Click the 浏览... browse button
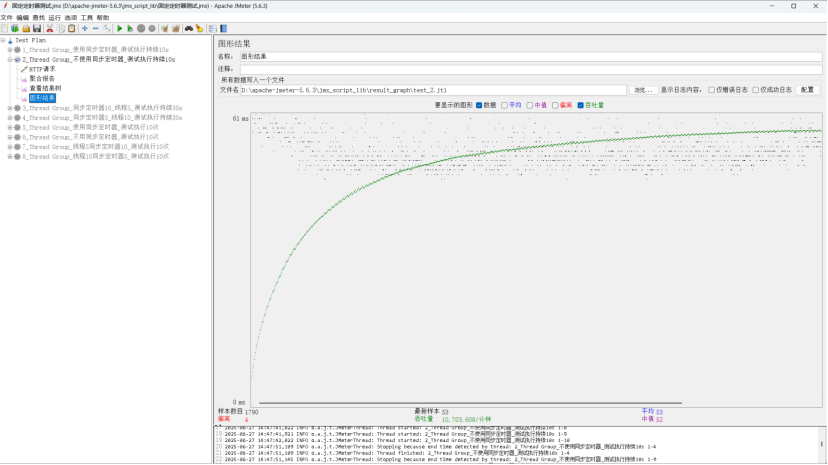Viewport: 828px width, 465px height. [x=643, y=90]
